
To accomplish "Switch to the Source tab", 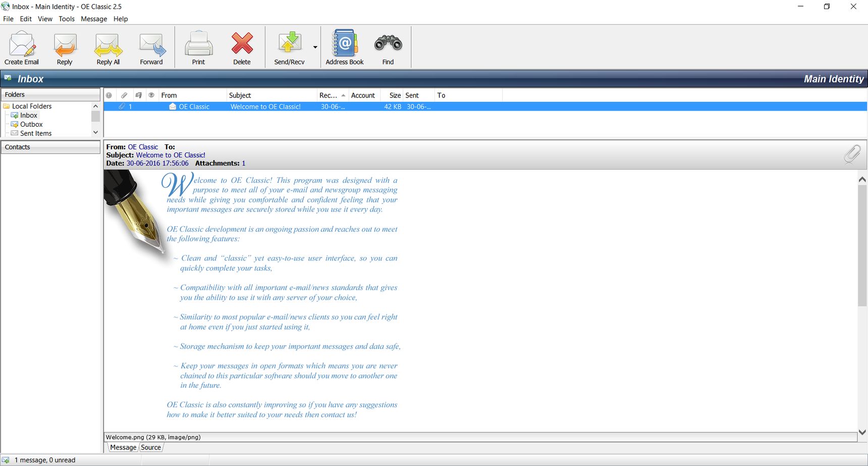I will 151,447.
